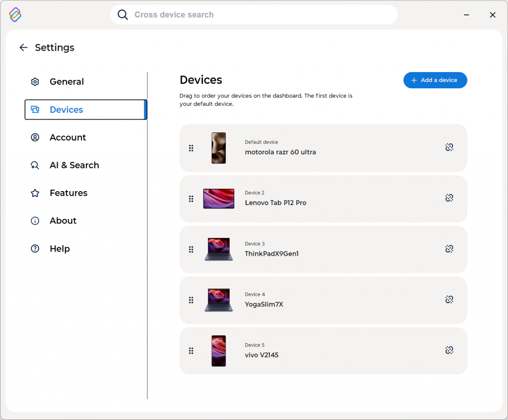
Task: Click the drag handle on ThinkPadX9Gen1 row
Action: pyautogui.click(x=191, y=249)
